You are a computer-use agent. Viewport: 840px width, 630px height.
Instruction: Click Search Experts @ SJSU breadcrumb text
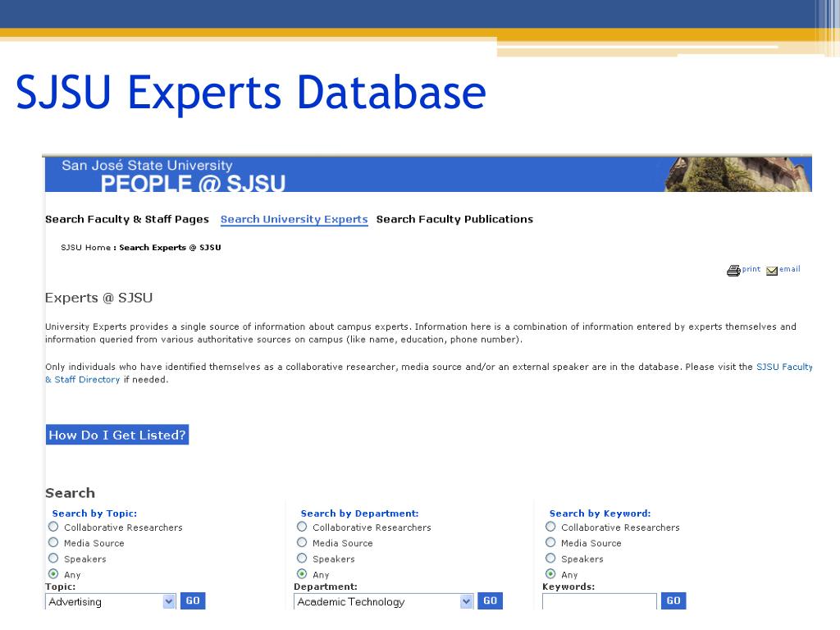(170, 248)
